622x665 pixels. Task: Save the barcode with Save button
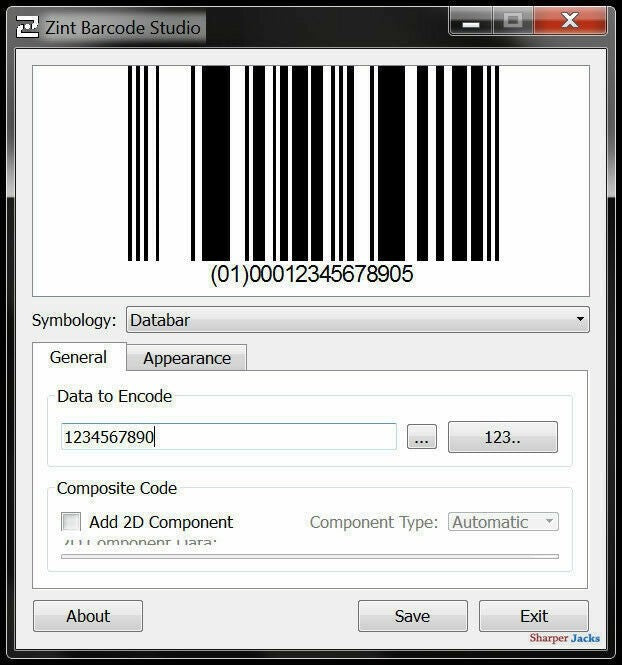(412, 616)
